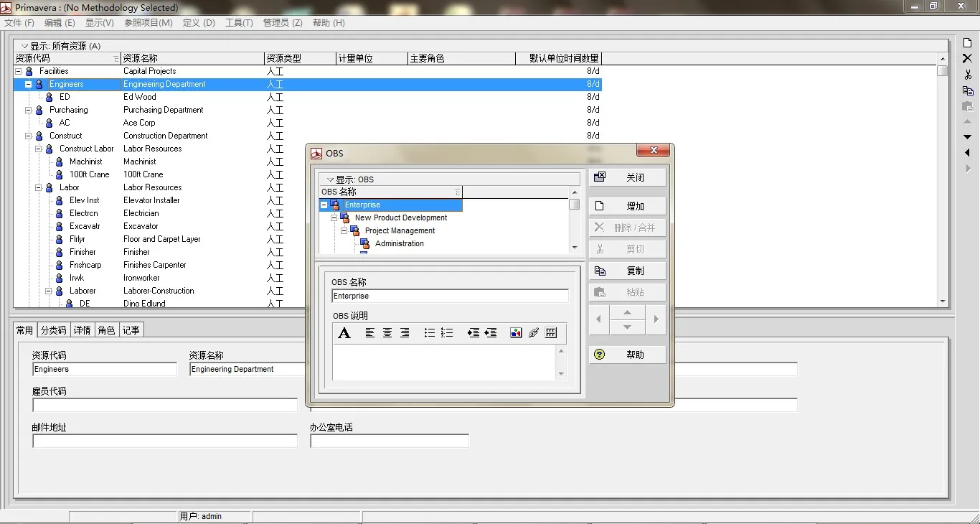980x524 pixels.
Task: Indent text in OBS description editor
Action: pos(473,333)
